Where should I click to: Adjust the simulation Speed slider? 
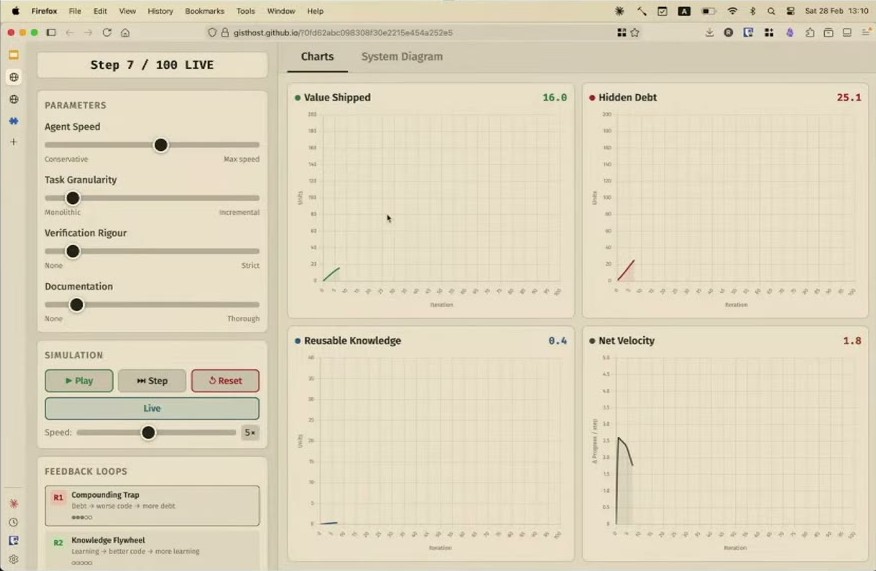[x=148, y=432]
